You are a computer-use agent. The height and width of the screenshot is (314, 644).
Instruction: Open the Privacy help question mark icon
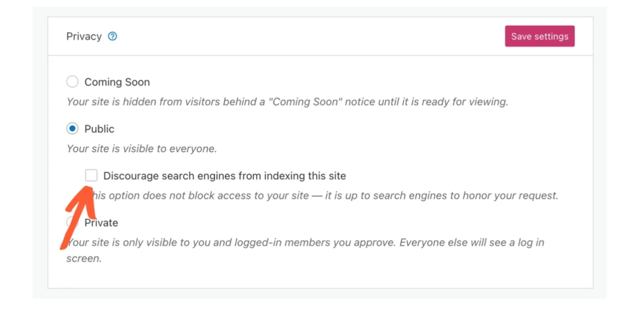coord(113,36)
